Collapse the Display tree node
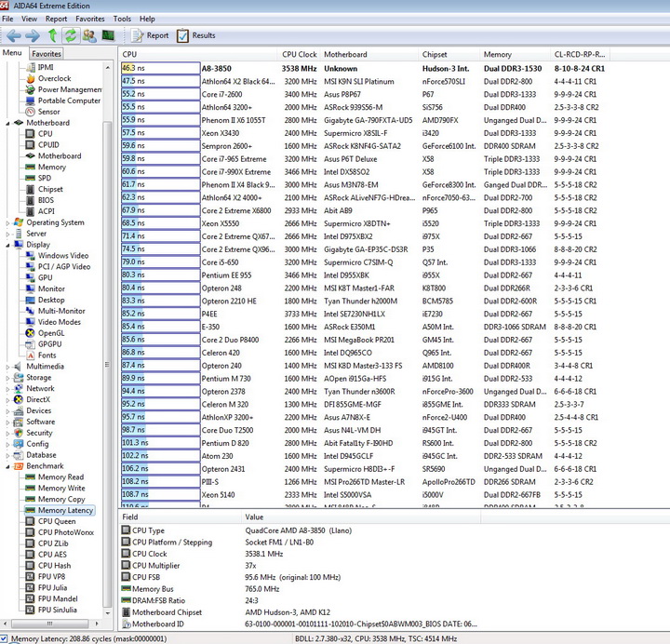The image size is (670, 644). pyautogui.click(x=7, y=246)
